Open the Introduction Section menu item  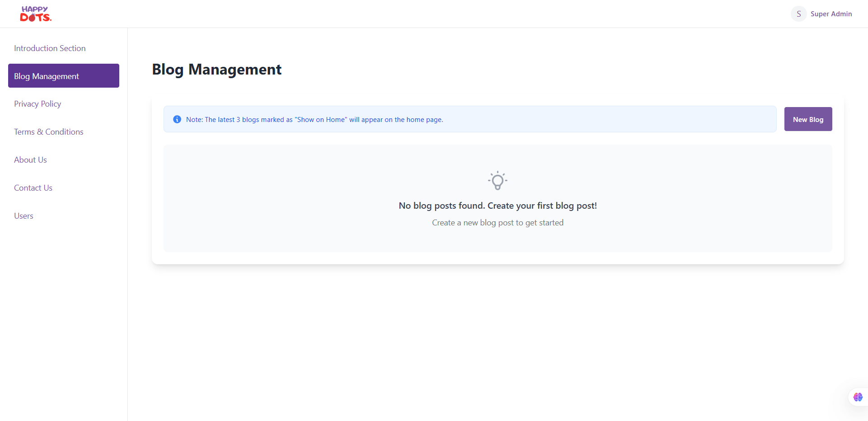[50, 48]
